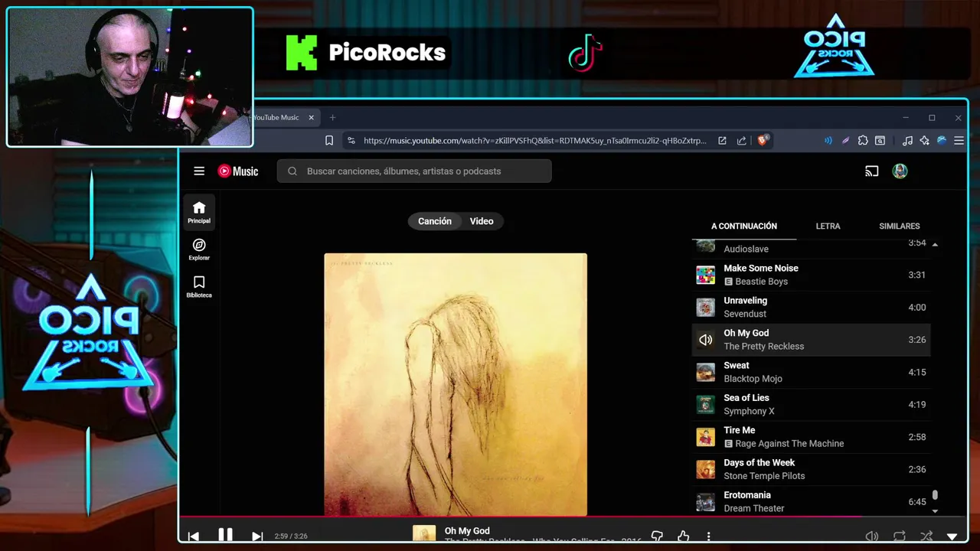Click the player volume speaker icon
Image resolution: width=980 pixels, height=551 pixels.
pos(871,536)
